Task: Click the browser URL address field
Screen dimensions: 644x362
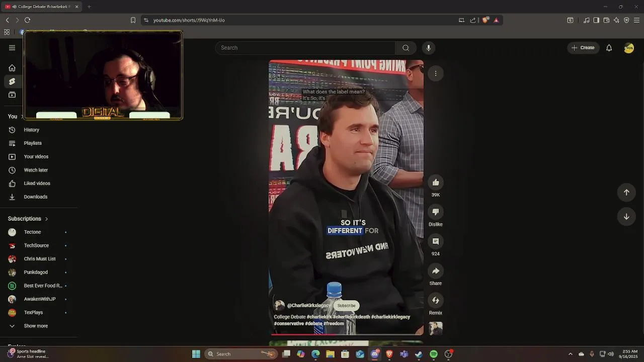Action: coord(302,20)
